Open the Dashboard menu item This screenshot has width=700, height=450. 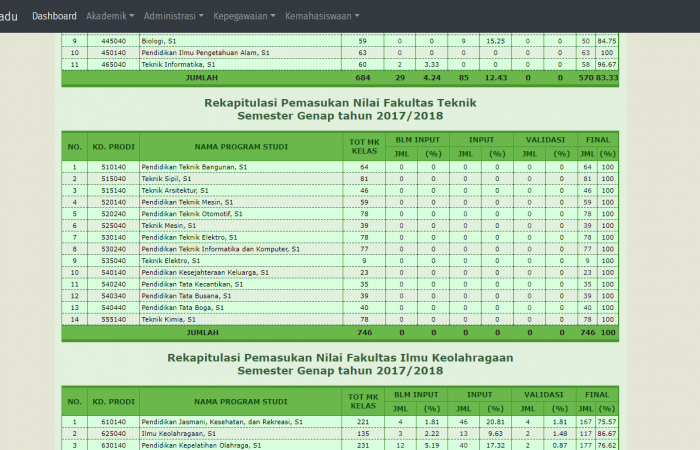54,16
